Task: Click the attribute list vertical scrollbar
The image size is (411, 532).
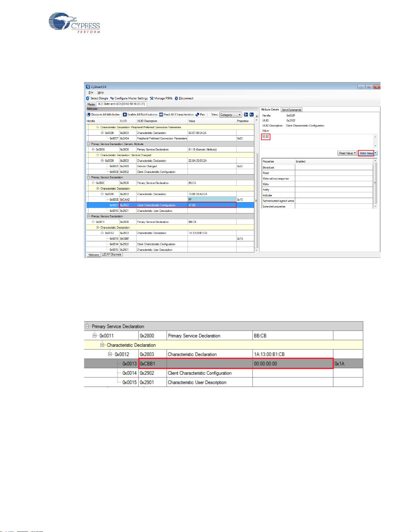Action: click(256, 185)
